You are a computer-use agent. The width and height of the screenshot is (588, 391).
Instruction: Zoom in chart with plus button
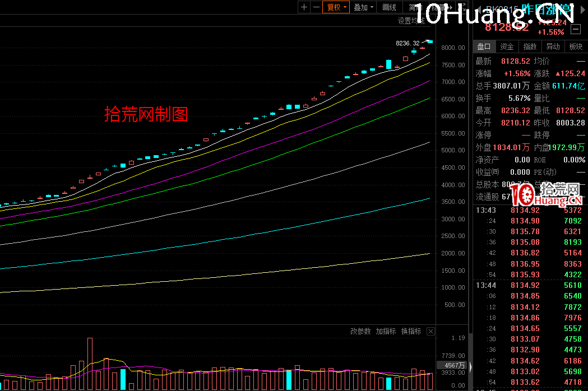[x=304, y=7]
